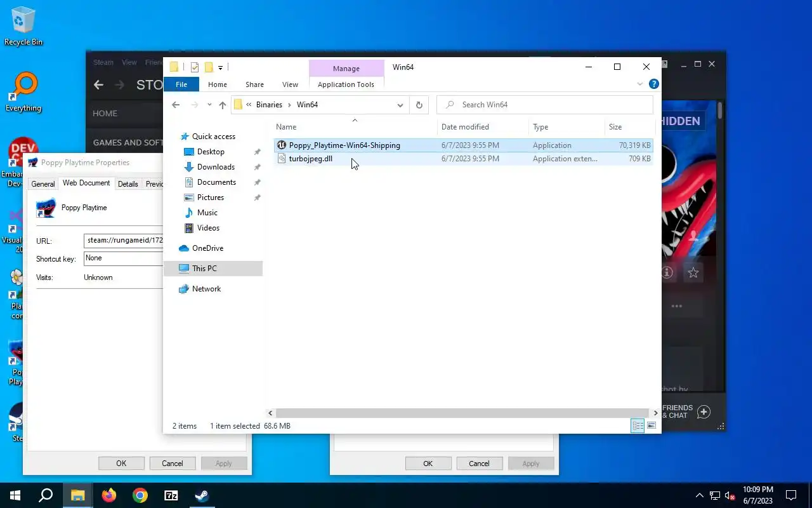812x508 pixels.
Task: Go back in Explorer navigation
Action: coord(176,105)
